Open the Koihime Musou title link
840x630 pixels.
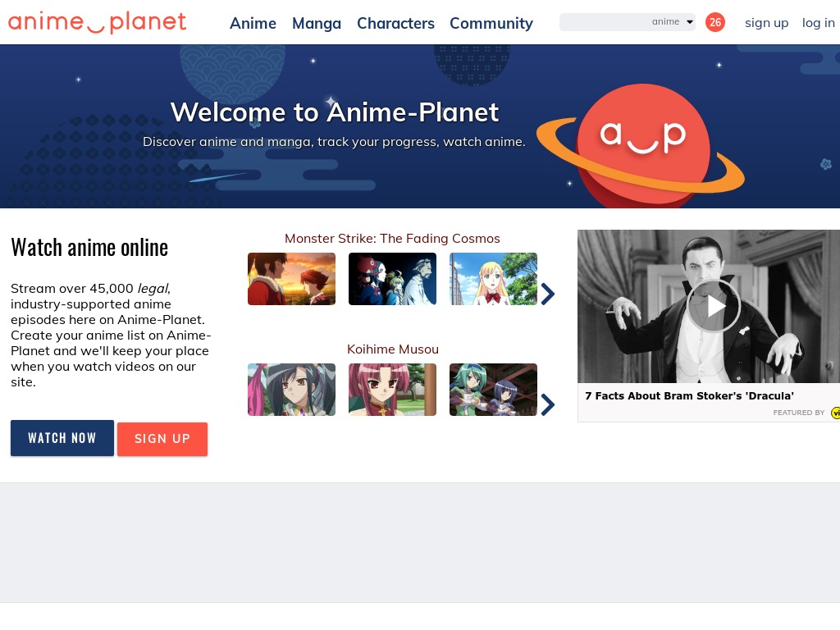[x=393, y=349]
